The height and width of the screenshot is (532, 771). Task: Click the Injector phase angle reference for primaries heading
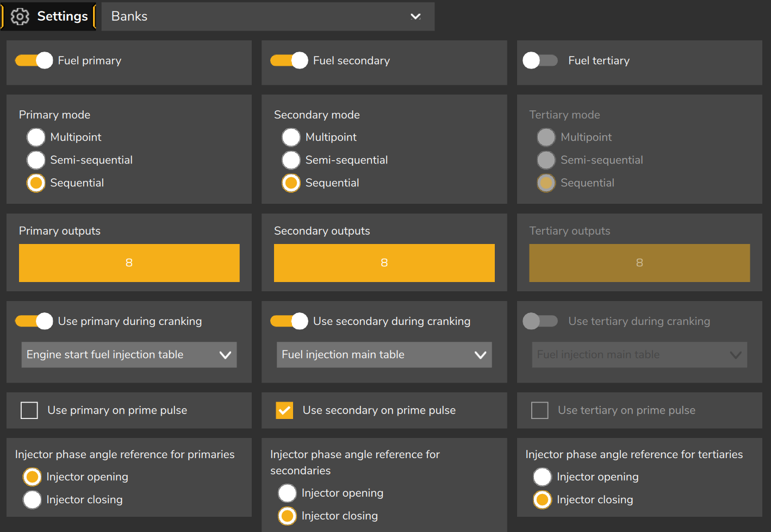125,454
